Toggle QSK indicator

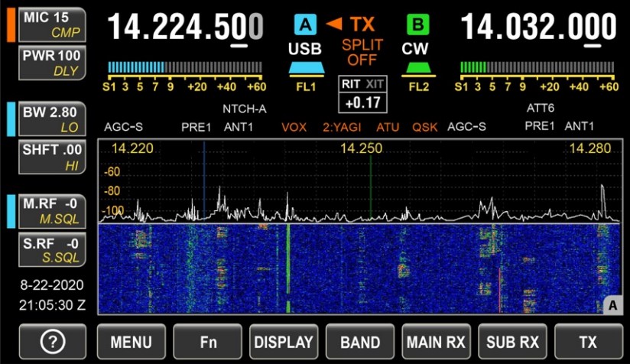pos(424,128)
